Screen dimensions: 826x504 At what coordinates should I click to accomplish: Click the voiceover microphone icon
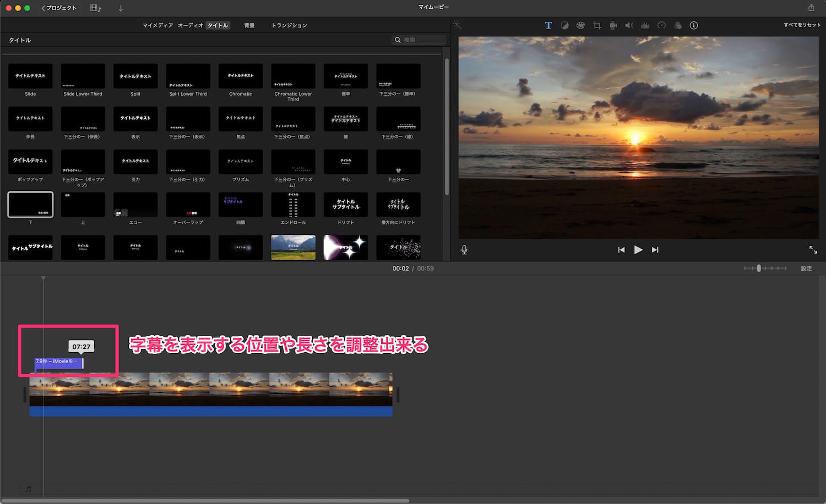464,250
